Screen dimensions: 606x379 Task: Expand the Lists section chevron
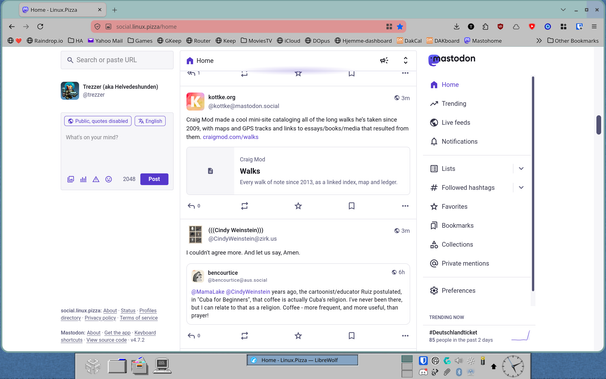521,168
